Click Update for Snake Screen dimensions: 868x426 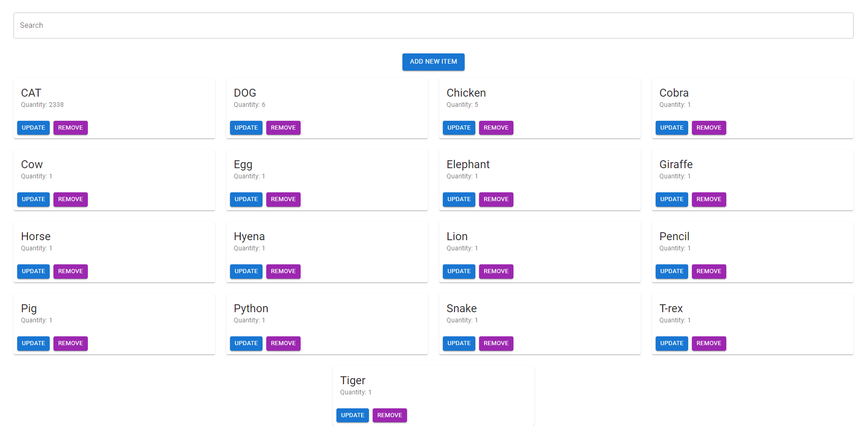click(x=459, y=343)
